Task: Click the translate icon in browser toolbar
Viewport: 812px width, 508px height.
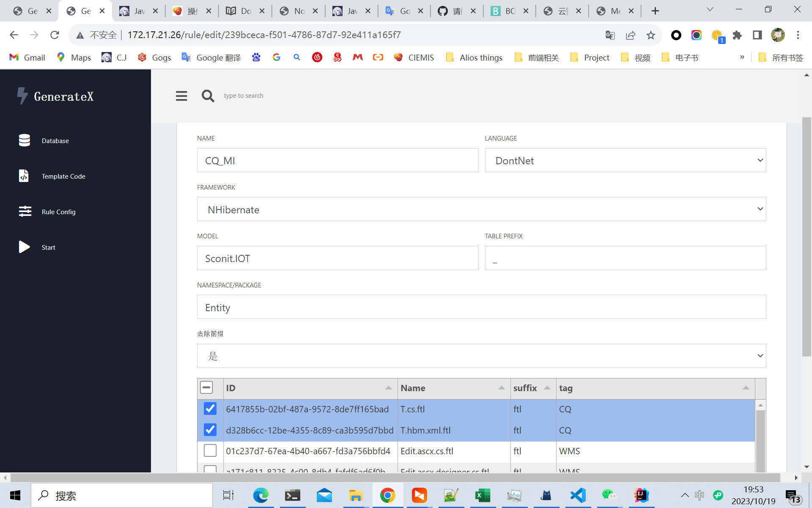Action: coord(610,35)
